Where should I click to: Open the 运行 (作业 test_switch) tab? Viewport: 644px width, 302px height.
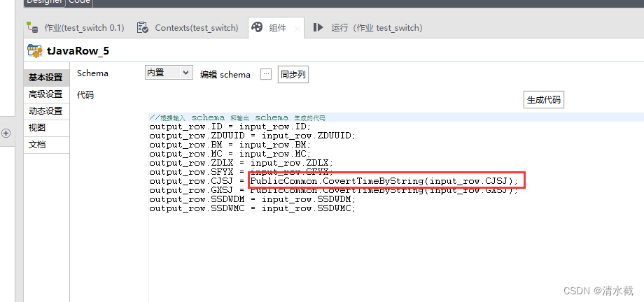coord(367,28)
